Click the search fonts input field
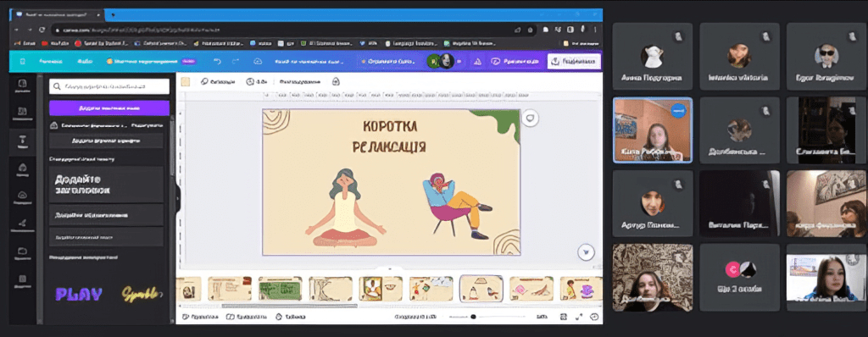Screen dimensions: 868x337 (x=109, y=86)
